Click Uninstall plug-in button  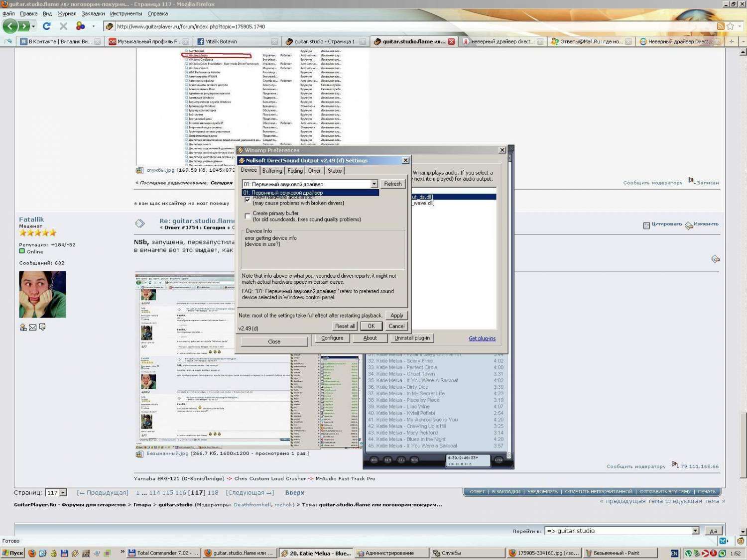click(x=412, y=338)
